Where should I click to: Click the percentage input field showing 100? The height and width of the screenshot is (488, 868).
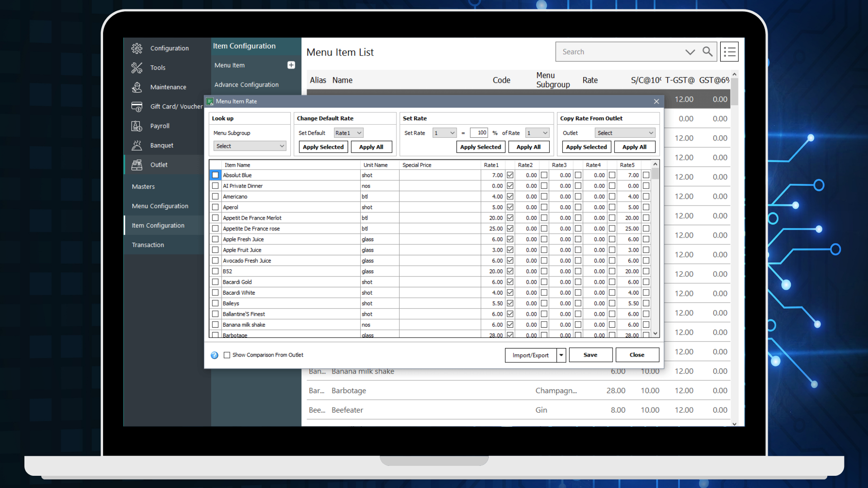[479, 133]
